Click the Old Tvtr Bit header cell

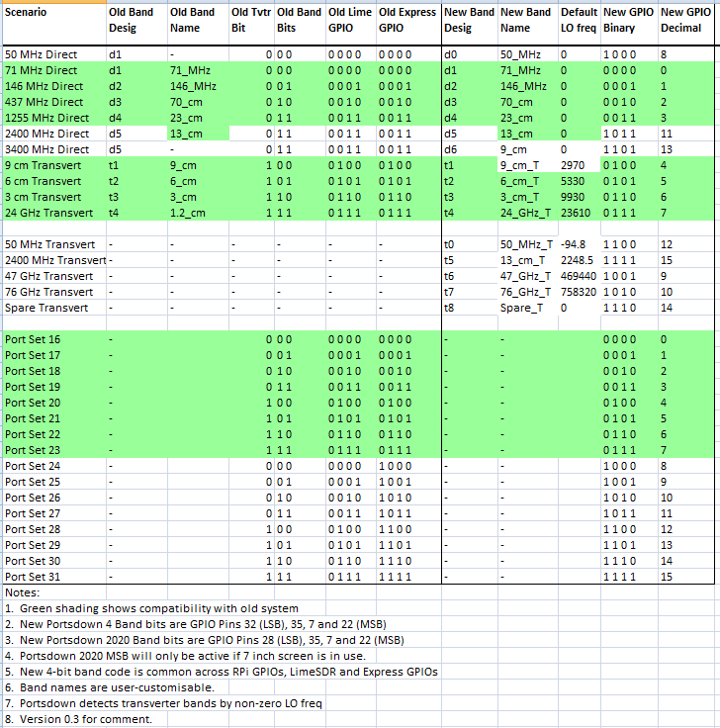coord(249,20)
